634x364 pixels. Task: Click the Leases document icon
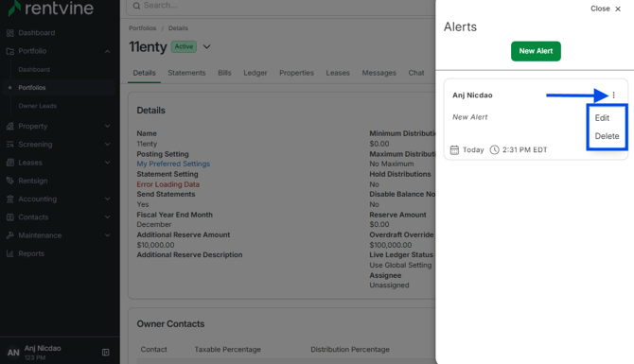coord(10,163)
